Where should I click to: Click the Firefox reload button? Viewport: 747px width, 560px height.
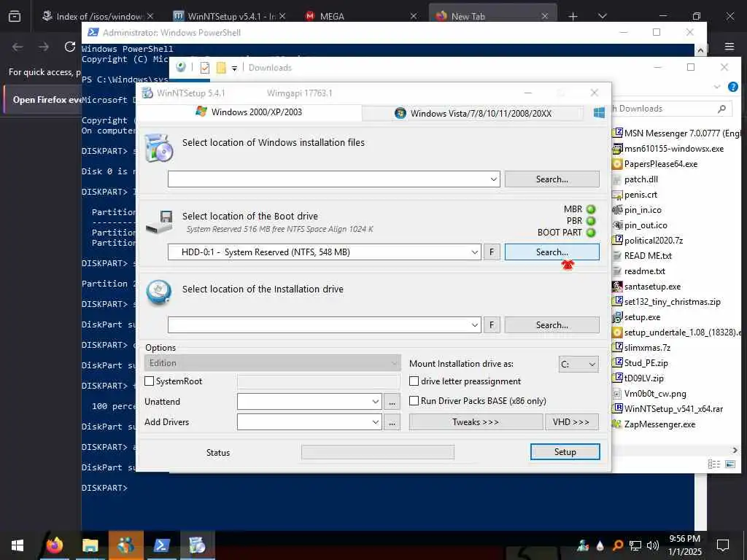pyautogui.click(x=70, y=47)
